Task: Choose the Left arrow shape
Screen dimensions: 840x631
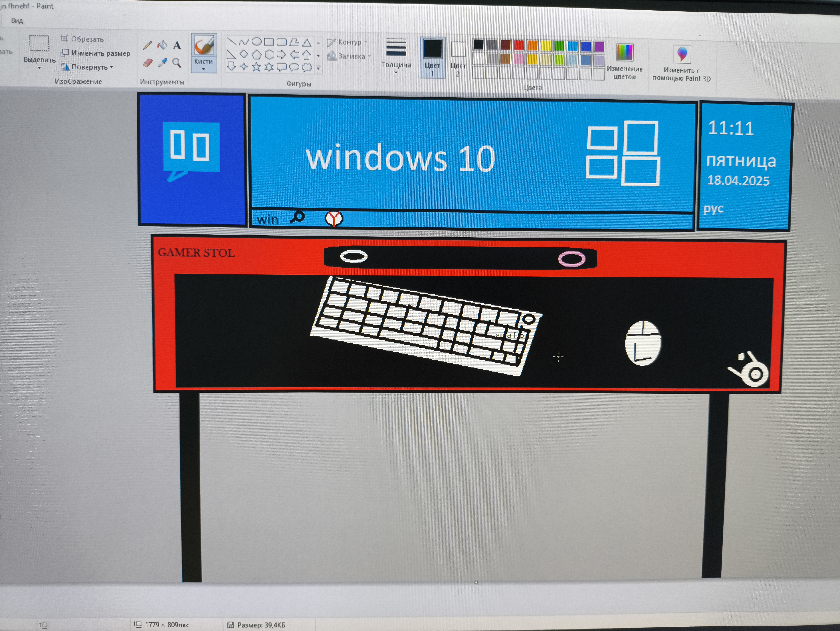Action: pos(295,55)
